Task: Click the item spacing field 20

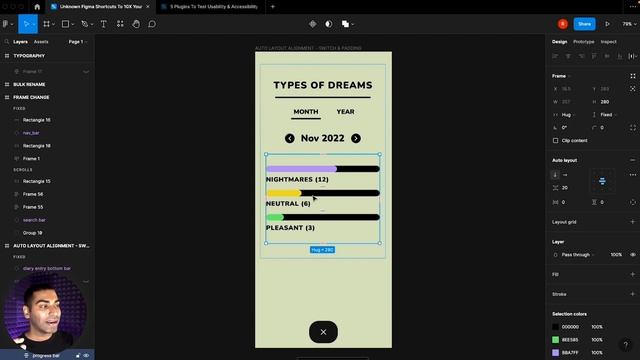Action: (565, 188)
